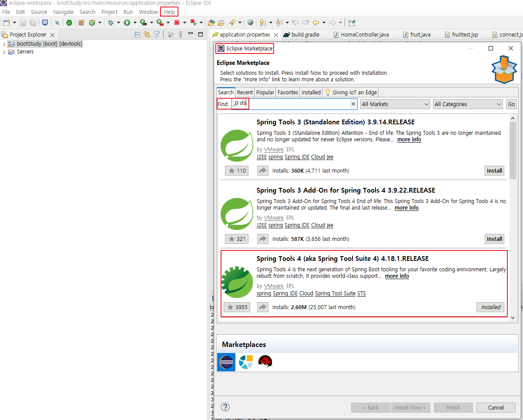The height and width of the screenshot is (420, 523).
Task: Click STS tag link under Spring Tools 4
Action: tap(362, 293)
